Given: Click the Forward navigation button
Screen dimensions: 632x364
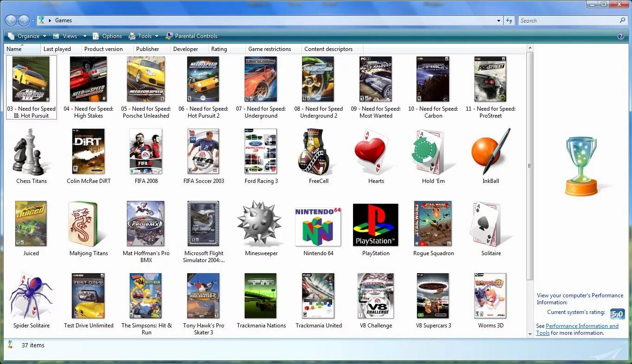Looking at the screenshot, I should coord(24,20).
